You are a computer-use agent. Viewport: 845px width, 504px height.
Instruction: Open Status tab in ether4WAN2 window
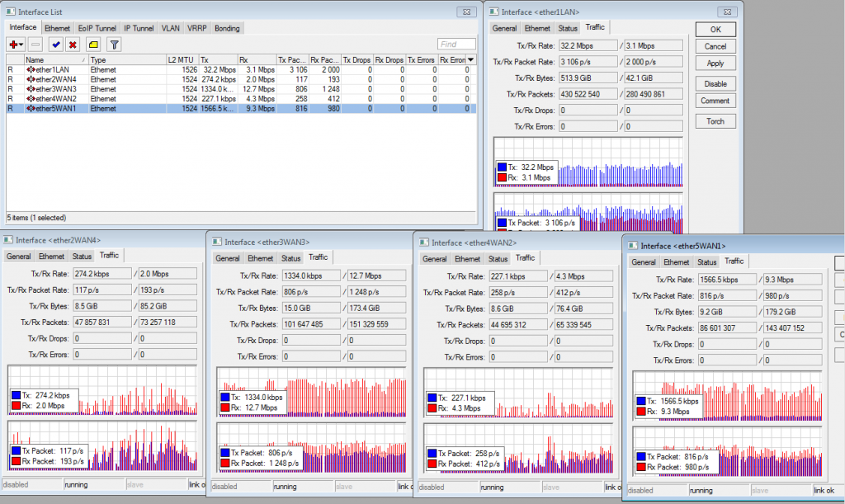point(498,259)
